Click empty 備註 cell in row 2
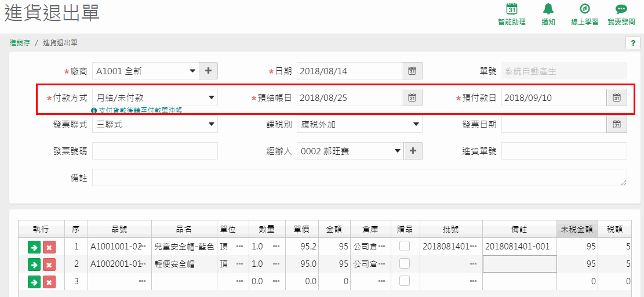Screen dimensions: 644x297 [519, 264]
